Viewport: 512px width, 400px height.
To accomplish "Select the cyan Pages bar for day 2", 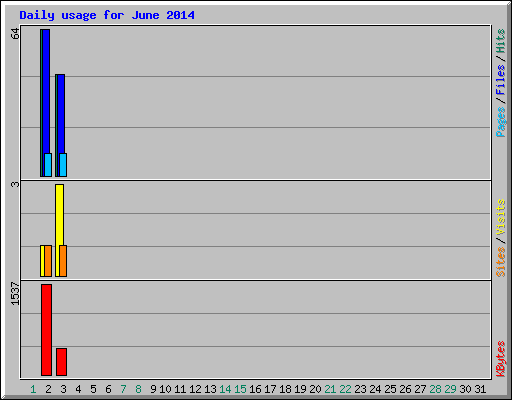I will [48, 165].
